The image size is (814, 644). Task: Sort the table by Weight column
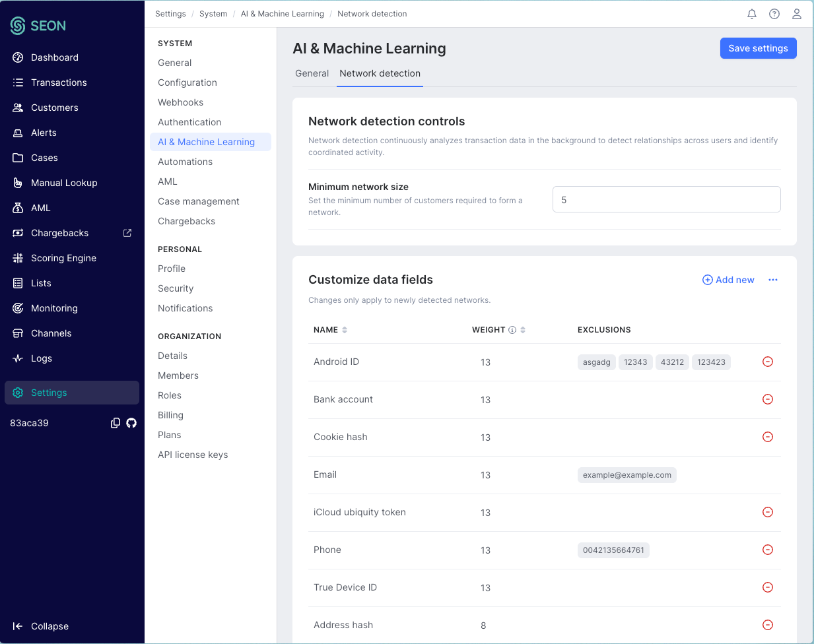[x=523, y=330]
